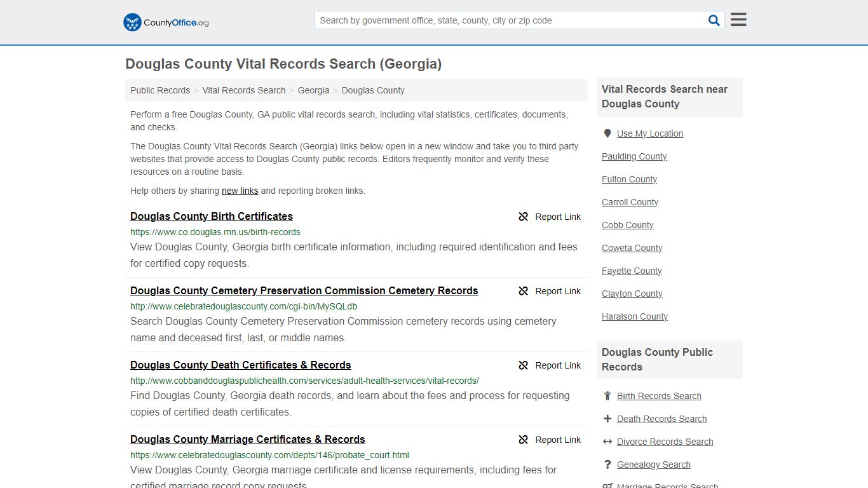The image size is (868, 488).
Task: Open Haralson County link
Action: [635, 316]
